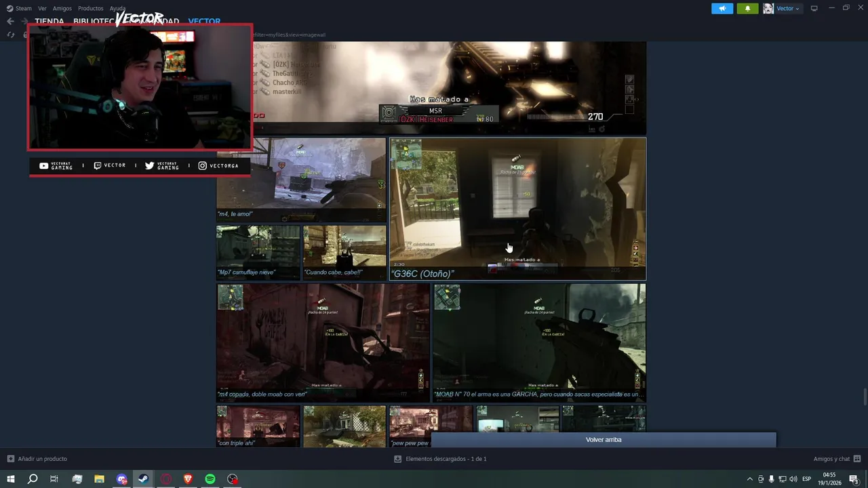Open the "MOAB N° 70" screenshot

540,342
